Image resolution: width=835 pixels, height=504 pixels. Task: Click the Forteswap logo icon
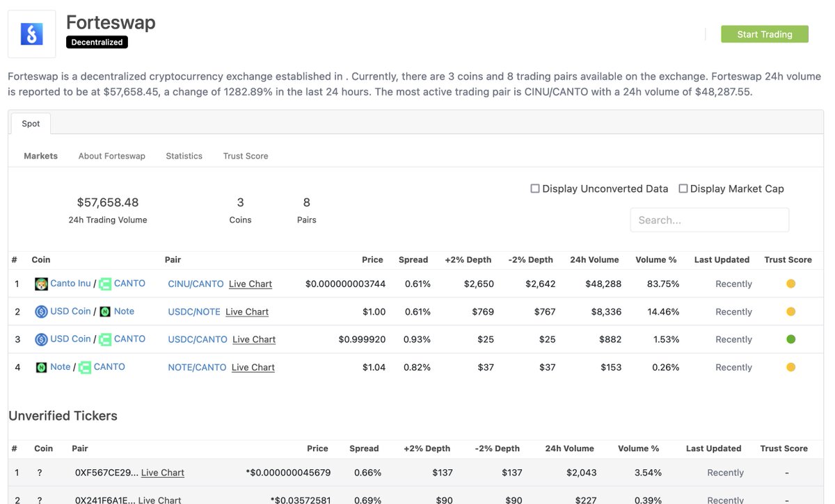point(32,34)
